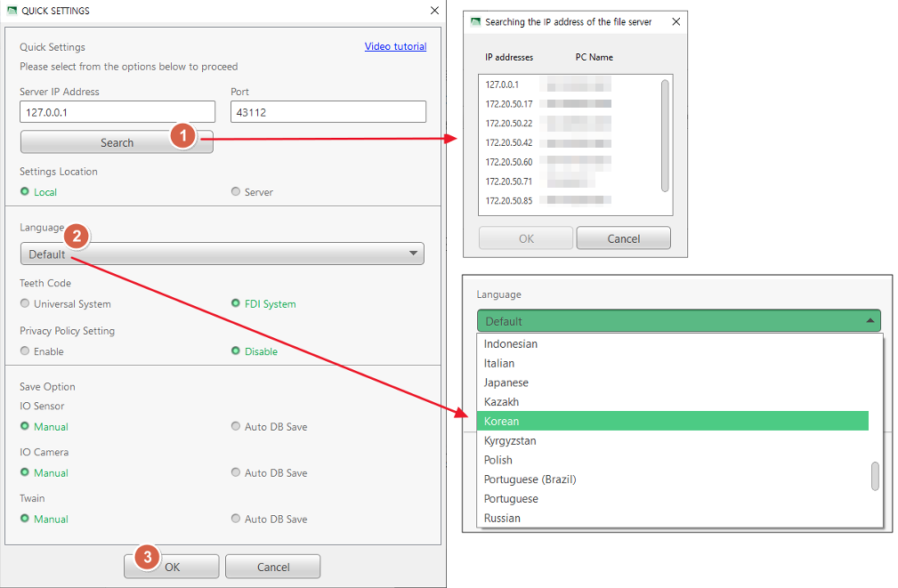
Task: Open the Video tutorial link
Action: click(x=395, y=46)
